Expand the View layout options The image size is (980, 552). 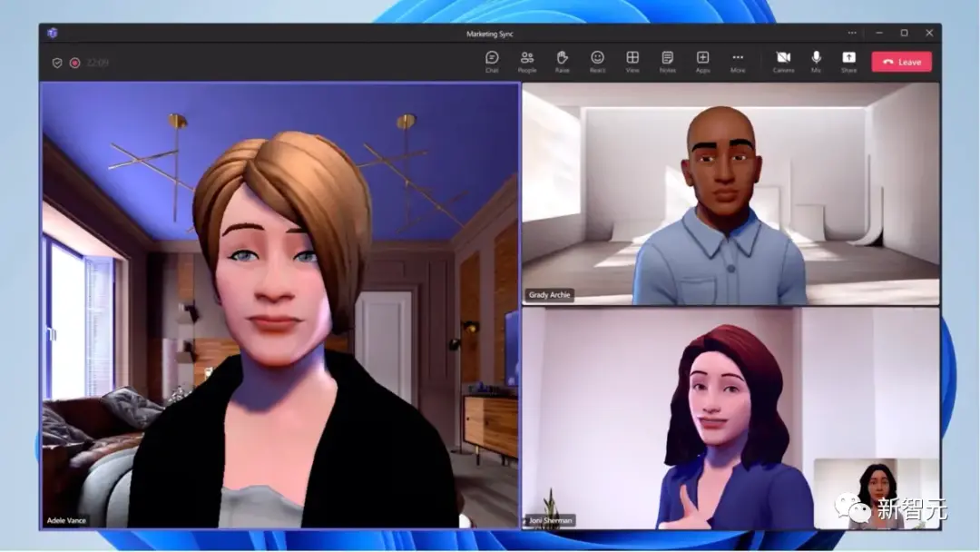pos(632,61)
